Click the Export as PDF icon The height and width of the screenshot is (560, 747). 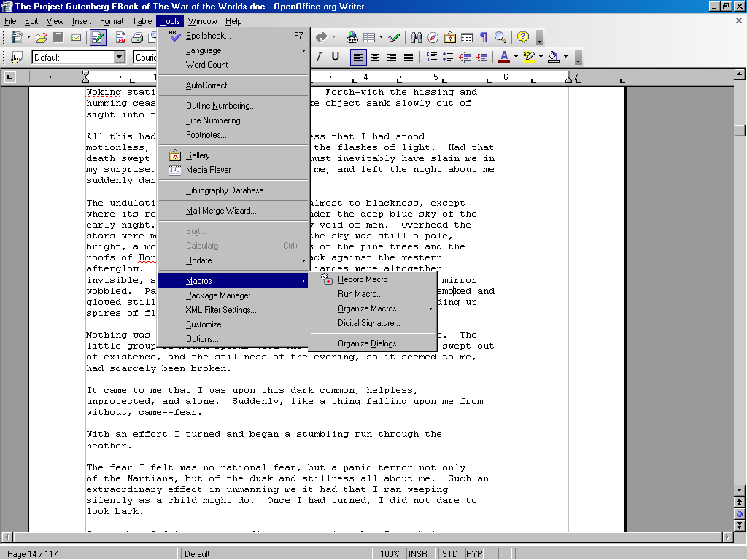pos(120,37)
